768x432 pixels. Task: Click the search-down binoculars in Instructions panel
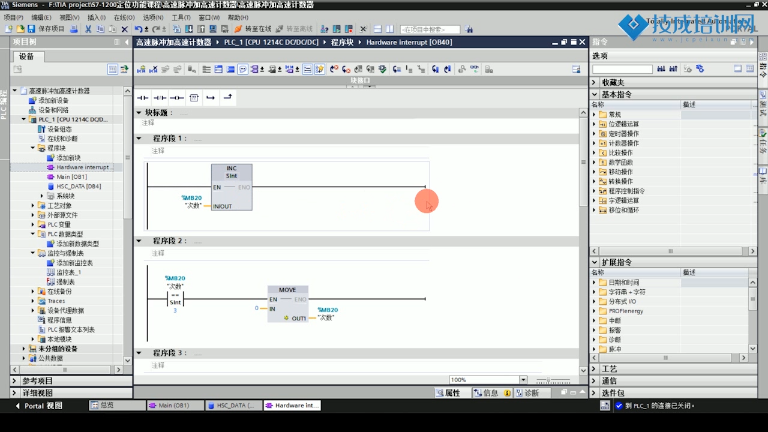click(x=661, y=69)
